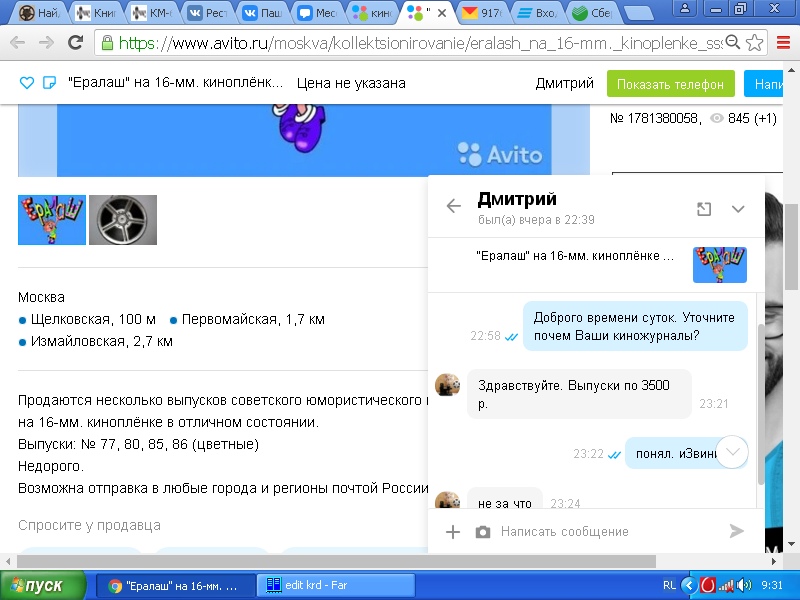Click the Спросите у продавца heading
Image resolution: width=800 pixels, height=600 pixels.
click(x=89, y=525)
